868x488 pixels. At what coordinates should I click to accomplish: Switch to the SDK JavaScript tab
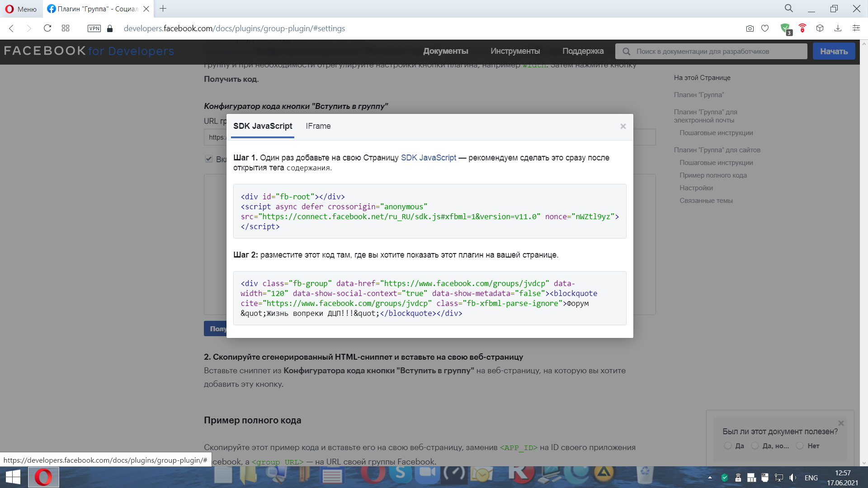(x=263, y=126)
